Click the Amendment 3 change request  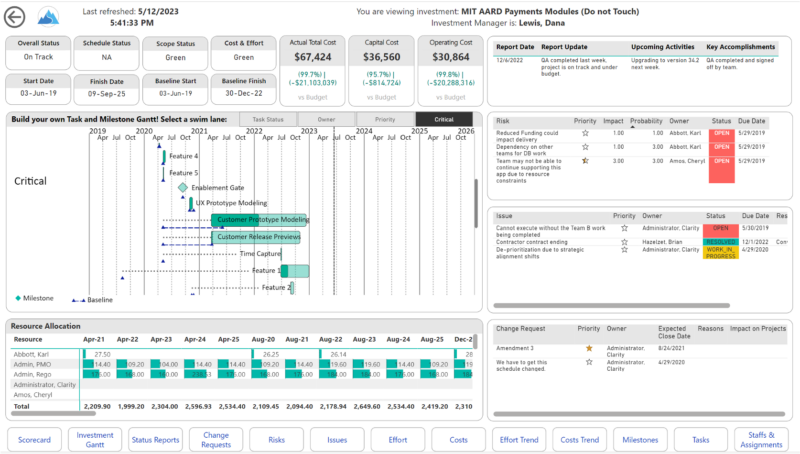point(515,348)
